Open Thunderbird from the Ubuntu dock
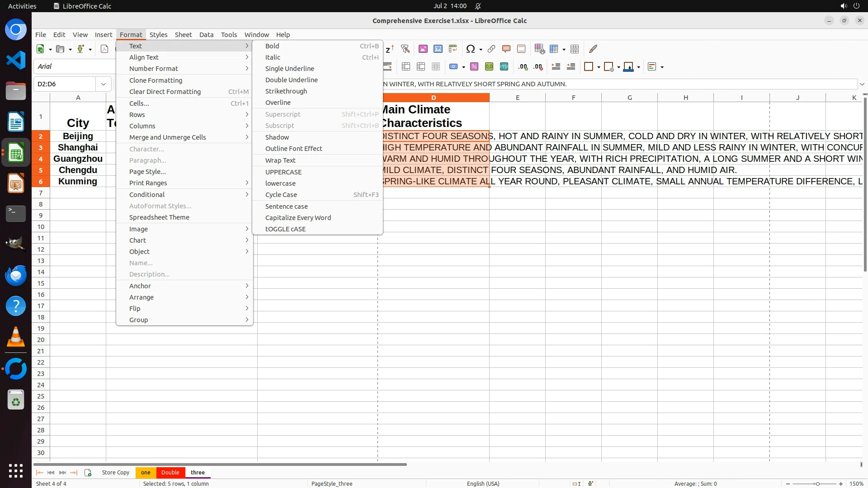868x488 pixels. tap(16, 275)
